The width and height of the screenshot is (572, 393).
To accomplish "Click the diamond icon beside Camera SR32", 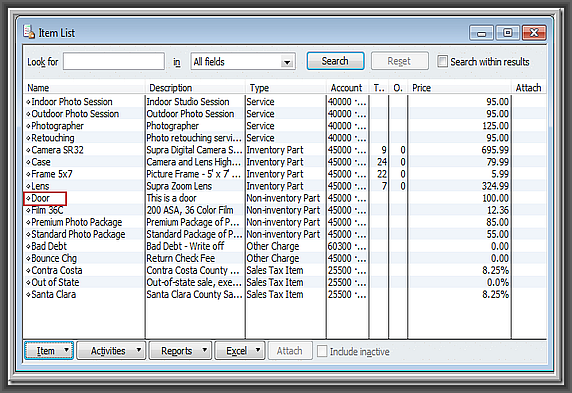I will tap(28, 150).
